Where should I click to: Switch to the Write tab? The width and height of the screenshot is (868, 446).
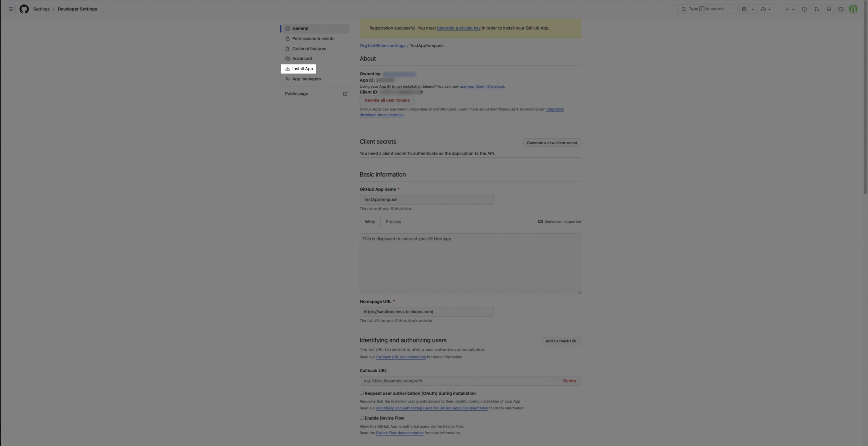(370, 222)
